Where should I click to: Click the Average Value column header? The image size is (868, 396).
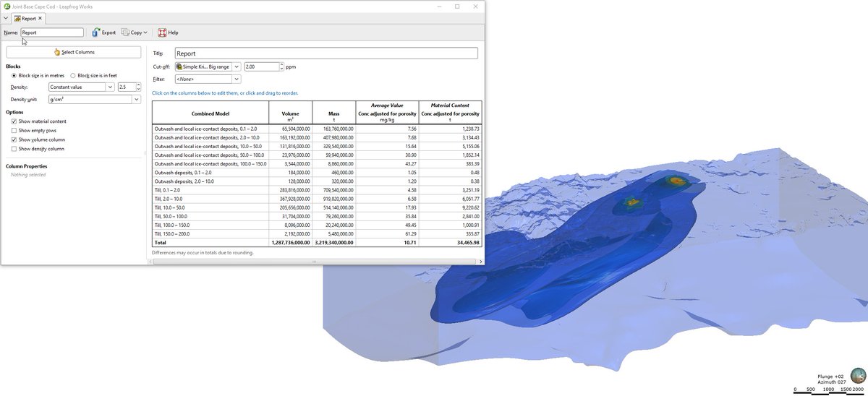point(387,106)
